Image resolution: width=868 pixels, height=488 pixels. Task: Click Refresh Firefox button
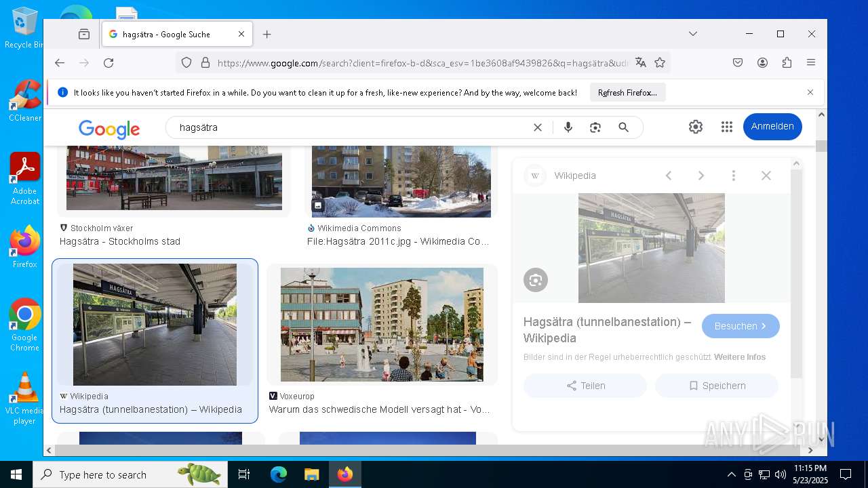[627, 92]
